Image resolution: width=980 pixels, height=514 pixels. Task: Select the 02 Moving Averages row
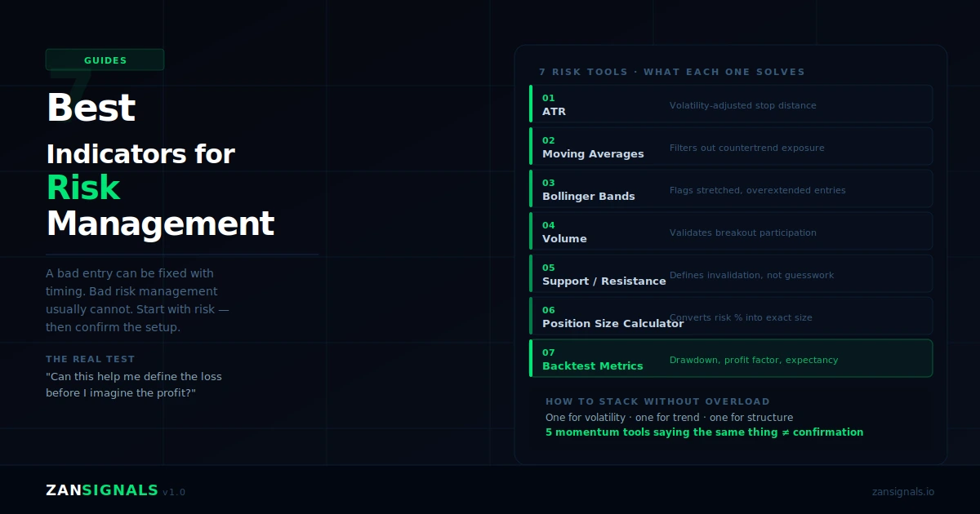point(731,146)
